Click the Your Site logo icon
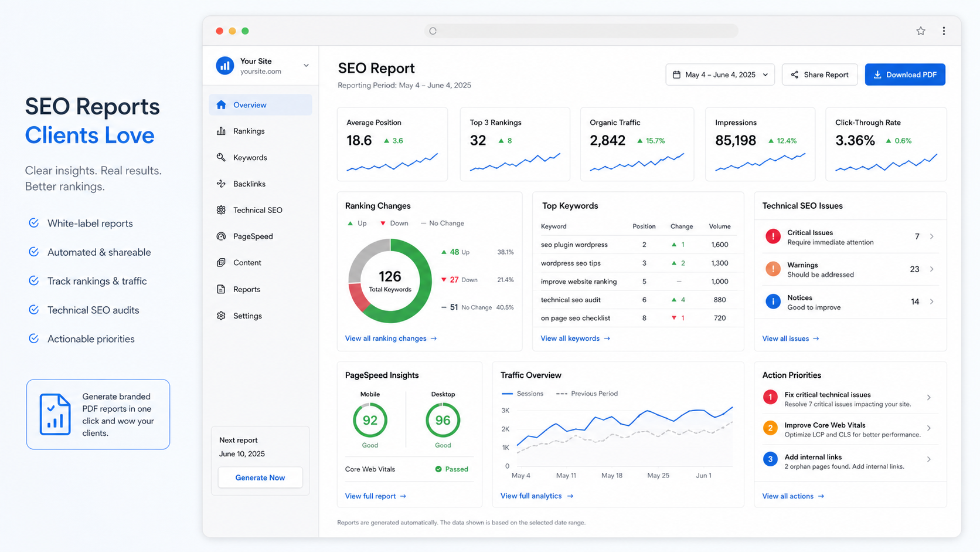Image resolution: width=980 pixels, height=552 pixels. 225,66
